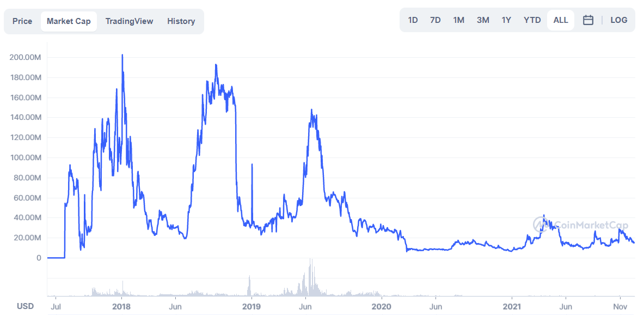Toggle LOG scale for chart
The width and height of the screenshot is (644, 315).
click(x=618, y=20)
